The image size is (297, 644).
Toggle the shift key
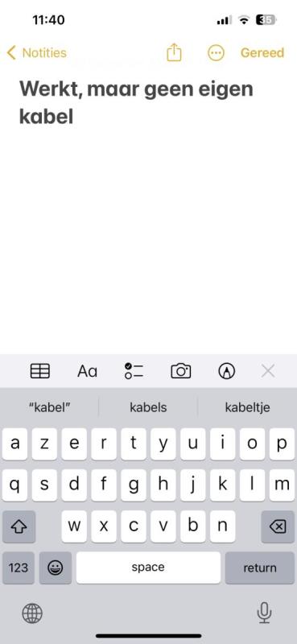pos(19,526)
